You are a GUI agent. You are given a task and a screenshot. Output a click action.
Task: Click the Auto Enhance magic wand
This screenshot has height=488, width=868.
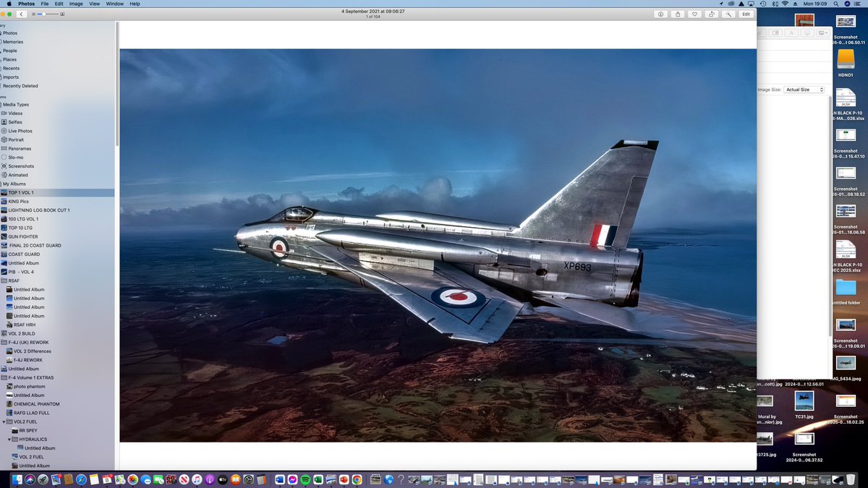728,14
